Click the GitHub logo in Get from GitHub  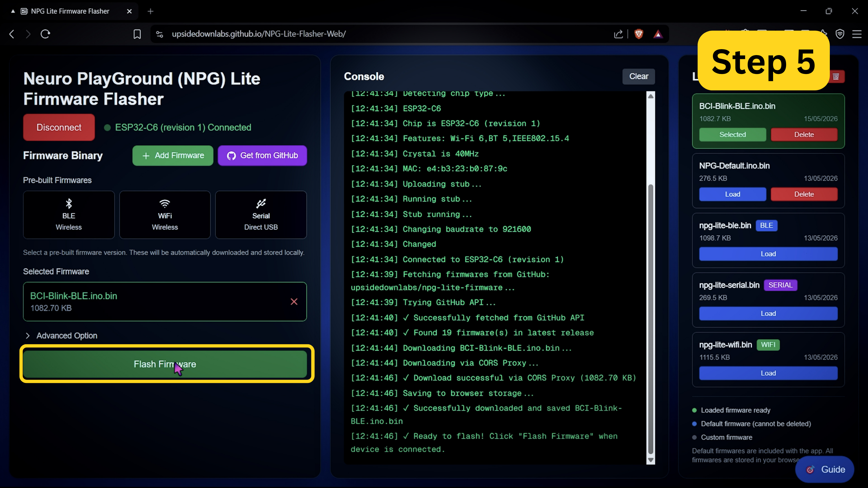pyautogui.click(x=231, y=156)
